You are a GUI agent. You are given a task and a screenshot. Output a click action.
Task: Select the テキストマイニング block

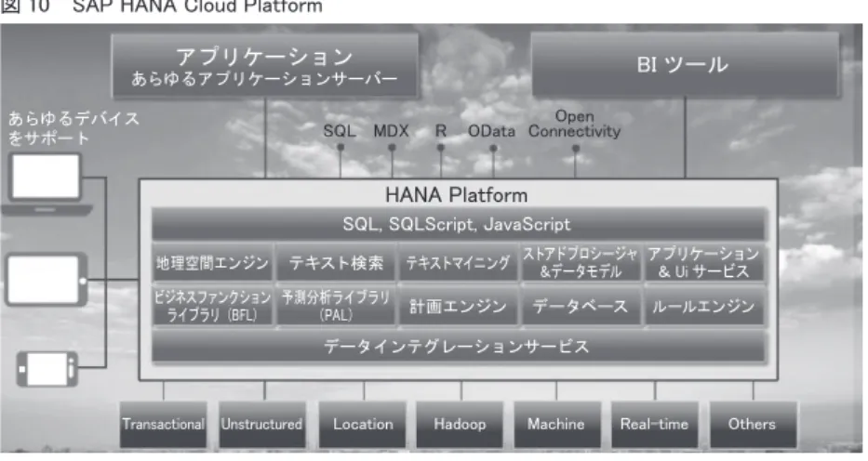(x=459, y=262)
